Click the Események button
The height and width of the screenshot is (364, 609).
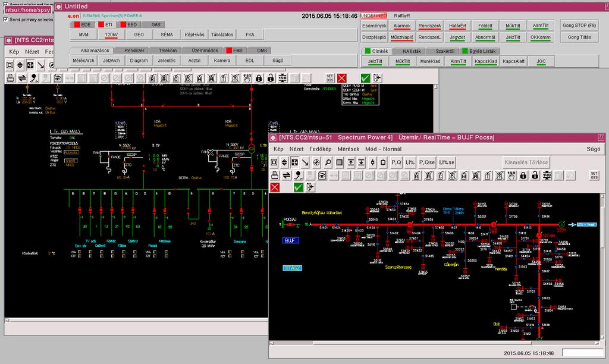[x=375, y=26]
